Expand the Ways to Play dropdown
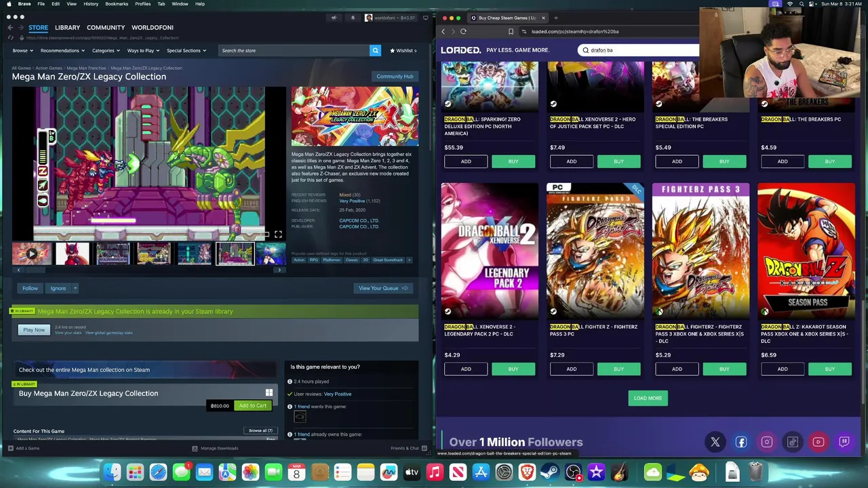 pyautogui.click(x=143, y=50)
